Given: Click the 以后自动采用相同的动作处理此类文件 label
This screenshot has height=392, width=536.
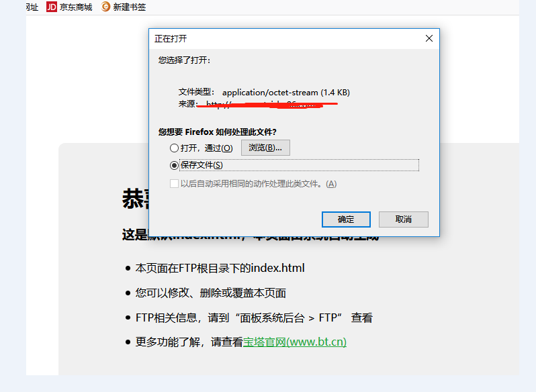Looking at the screenshot, I should click(x=259, y=184).
